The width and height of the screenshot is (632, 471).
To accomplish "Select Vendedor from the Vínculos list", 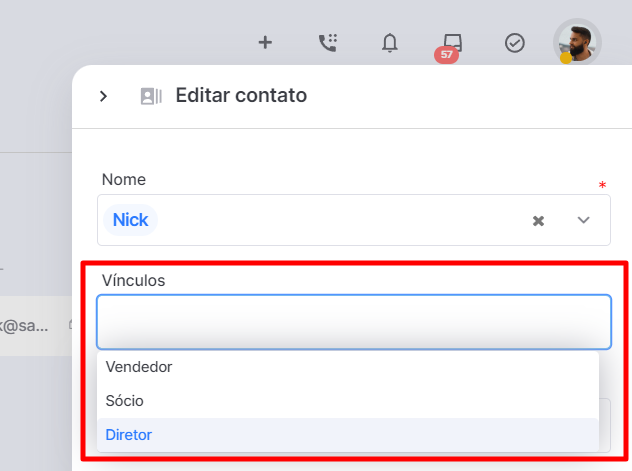I will click(348, 367).
